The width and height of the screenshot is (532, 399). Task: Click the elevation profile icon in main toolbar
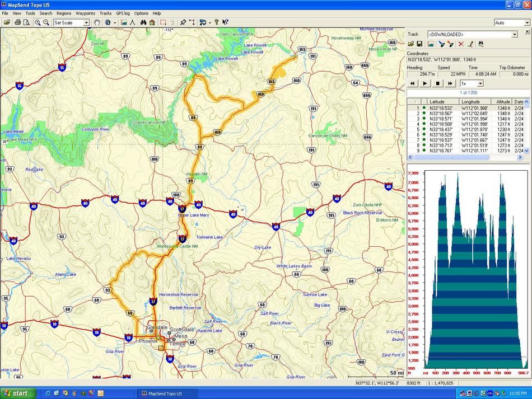124,22
